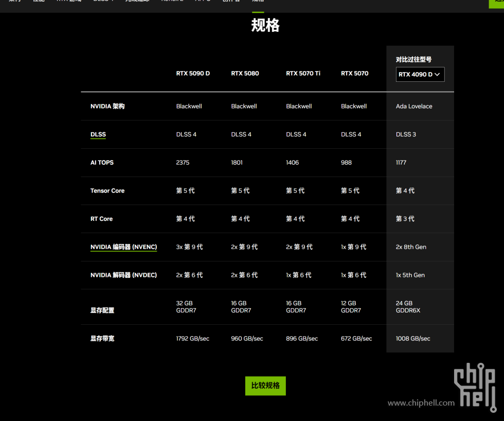Click the 1792 GB/sec bandwidth cell
Screen dimensions: 504x421
click(x=192, y=339)
